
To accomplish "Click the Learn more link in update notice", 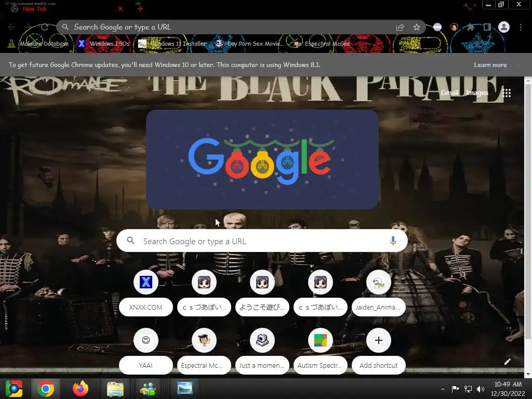I will [490, 65].
